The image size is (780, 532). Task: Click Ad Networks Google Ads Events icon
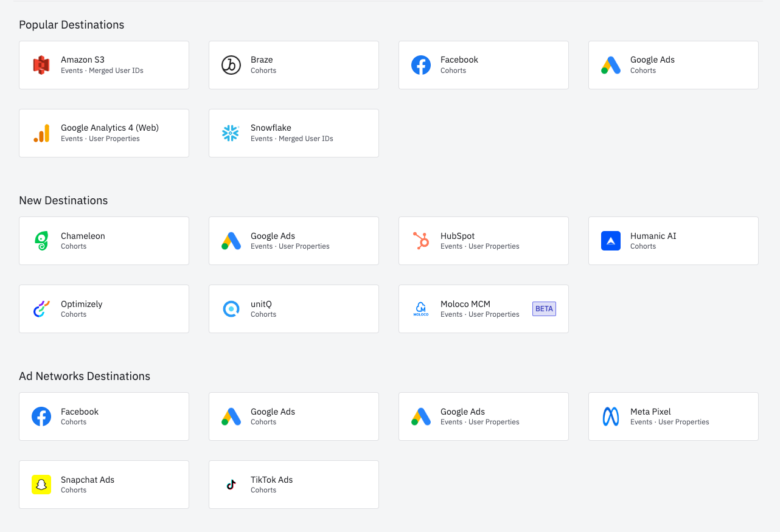(x=421, y=416)
